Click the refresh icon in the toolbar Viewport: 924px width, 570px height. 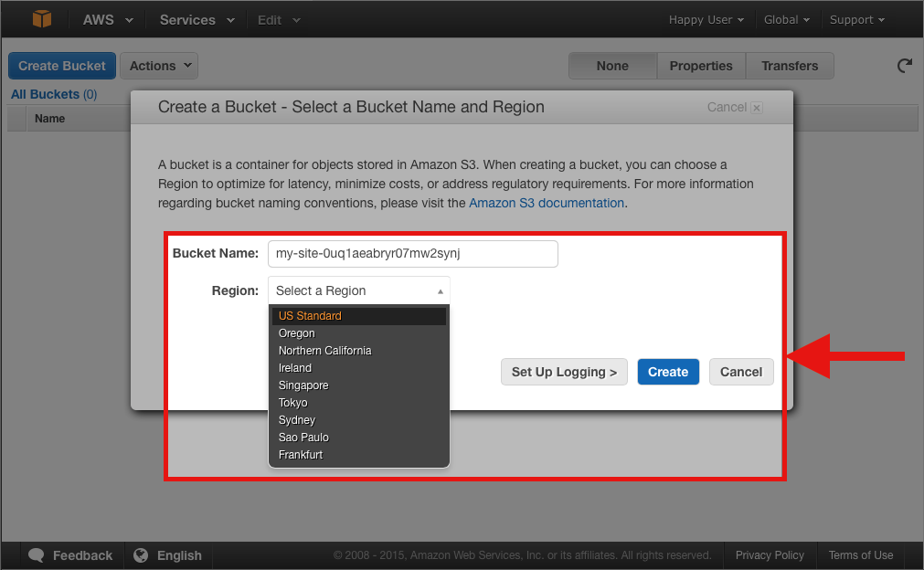click(x=905, y=66)
